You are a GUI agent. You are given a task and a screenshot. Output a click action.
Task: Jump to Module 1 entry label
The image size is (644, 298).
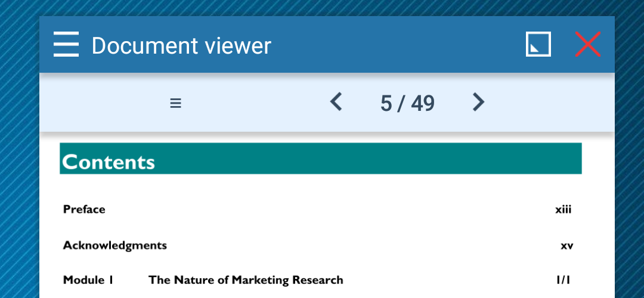coord(88,280)
